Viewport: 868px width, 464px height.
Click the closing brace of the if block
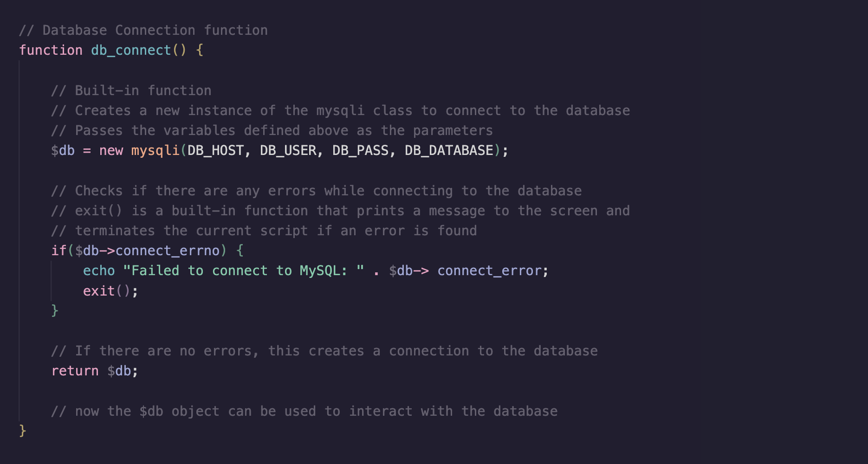click(55, 310)
